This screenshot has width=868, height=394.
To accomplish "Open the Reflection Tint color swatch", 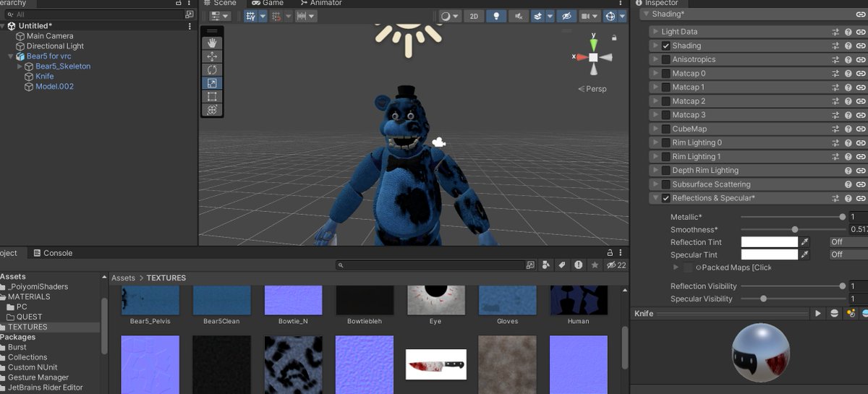I will [x=769, y=242].
